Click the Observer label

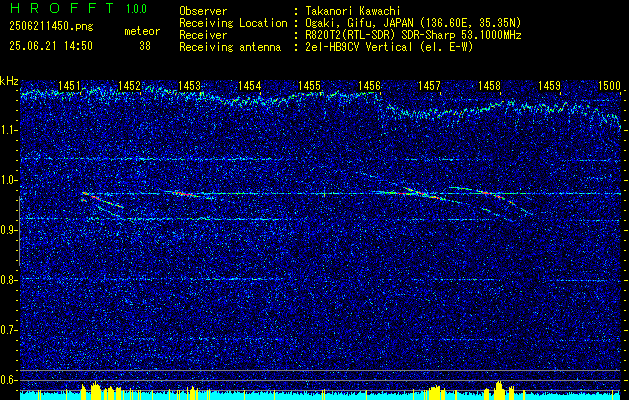[203, 11]
